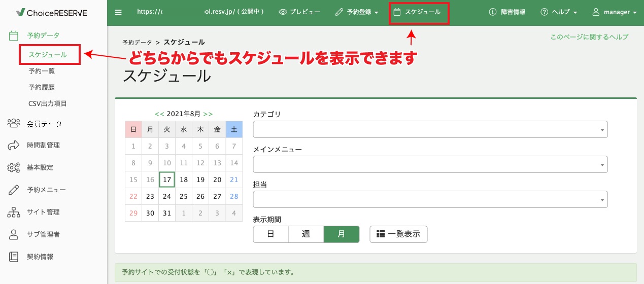Select 日 display period
This screenshot has height=284, width=644.
click(x=270, y=234)
